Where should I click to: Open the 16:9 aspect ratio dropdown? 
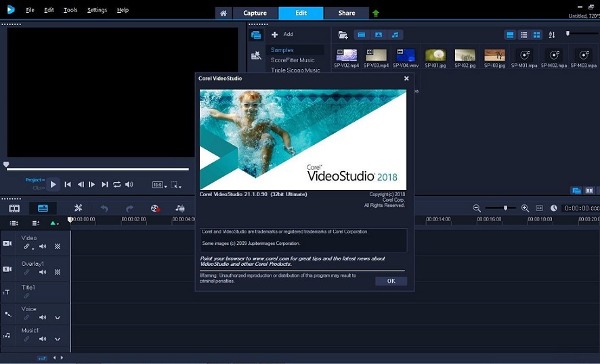click(x=160, y=185)
